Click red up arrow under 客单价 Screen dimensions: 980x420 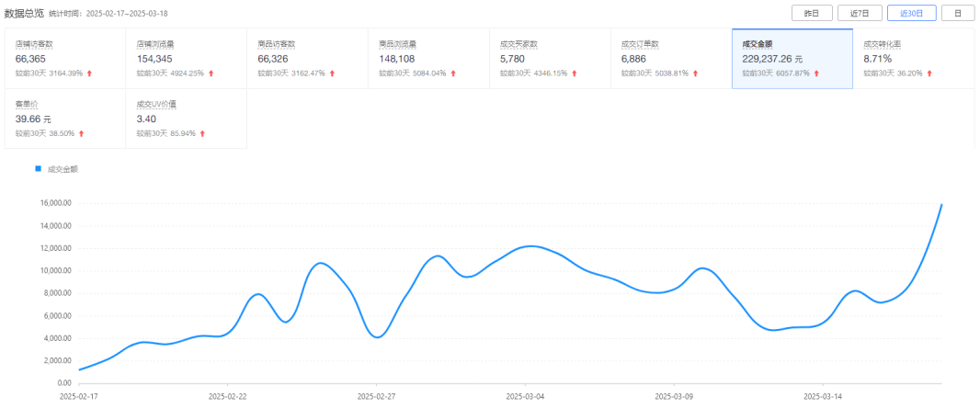pyautogui.click(x=81, y=133)
